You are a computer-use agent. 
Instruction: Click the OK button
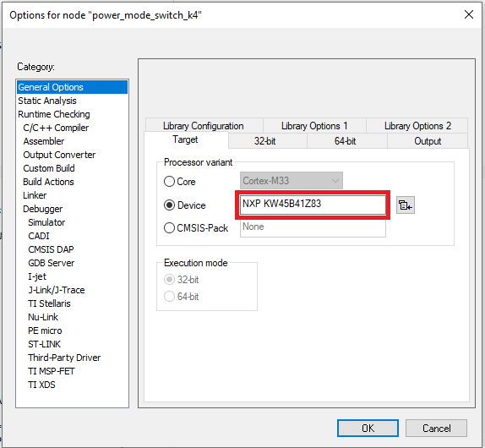click(x=368, y=429)
